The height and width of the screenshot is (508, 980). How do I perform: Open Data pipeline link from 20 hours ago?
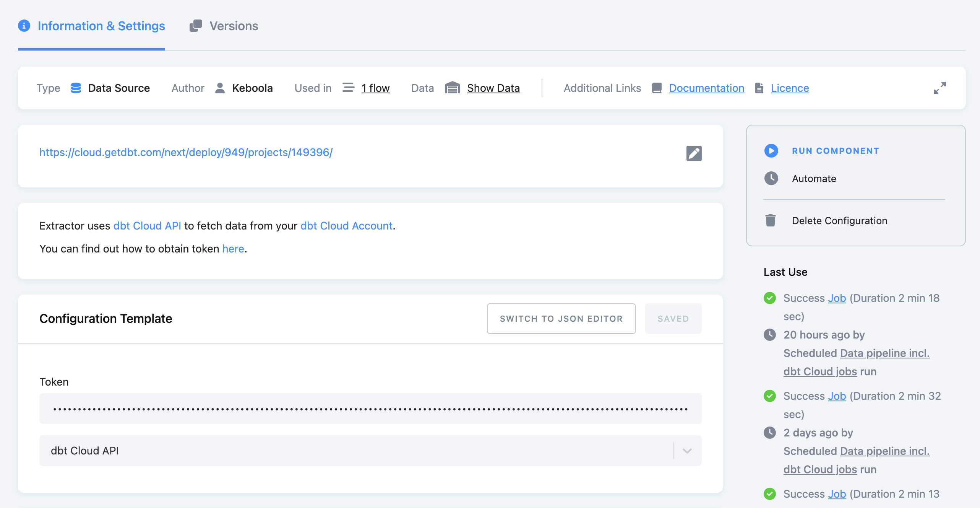[x=857, y=362]
